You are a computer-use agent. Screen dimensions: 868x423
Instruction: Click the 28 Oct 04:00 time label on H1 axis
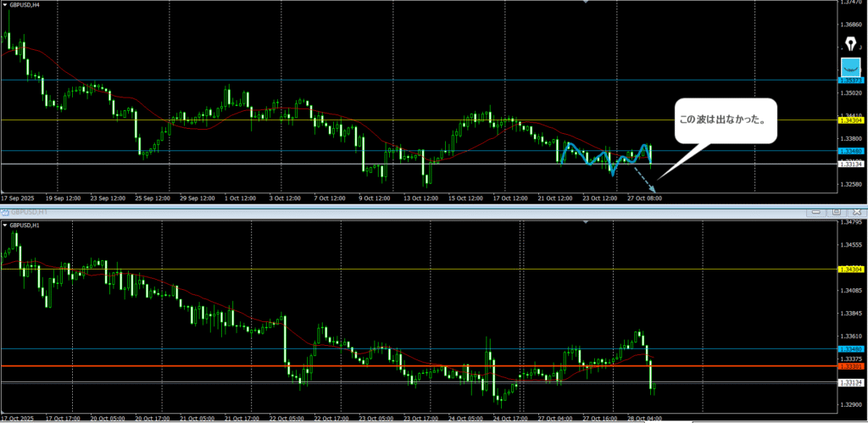point(644,418)
